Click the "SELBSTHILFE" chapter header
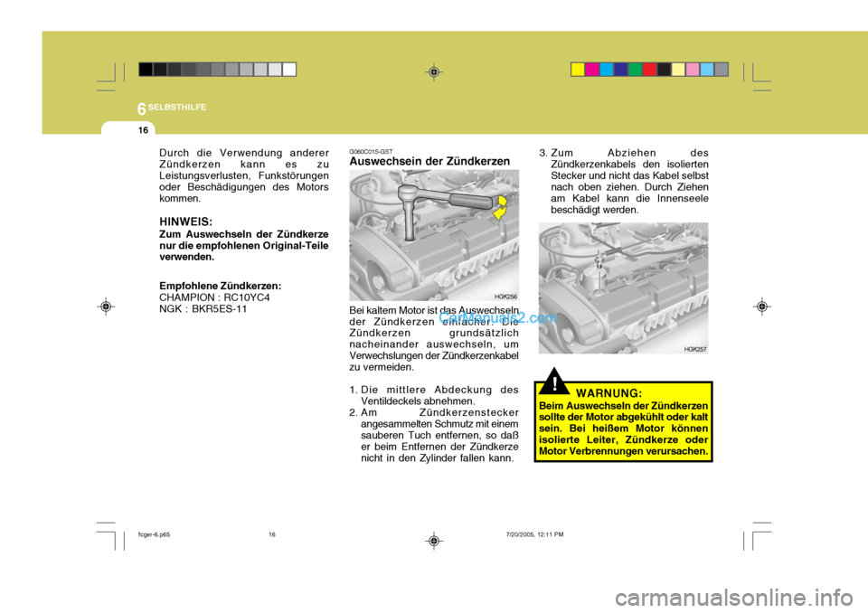This screenshot has height=613, width=868. coord(177,107)
